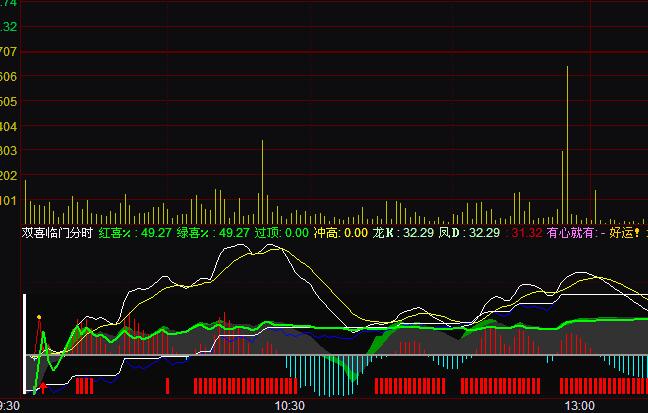Click the 101 volume axis label

coord(9,201)
